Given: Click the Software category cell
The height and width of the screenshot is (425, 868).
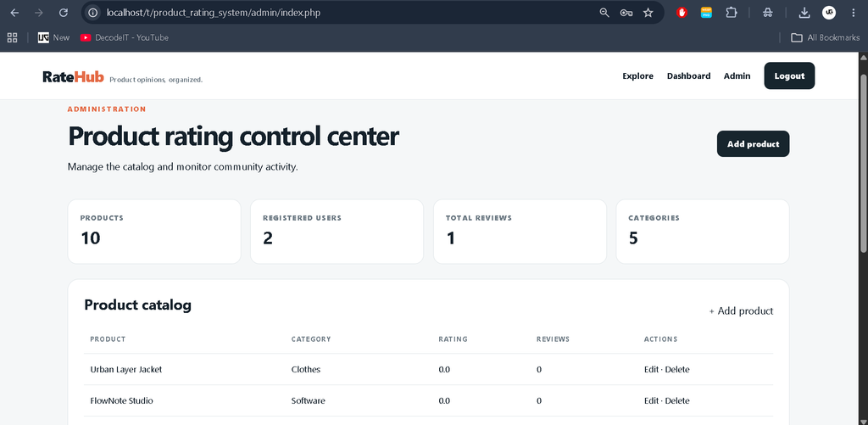Looking at the screenshot, I should pyautogui.click(x=309, y=400).
